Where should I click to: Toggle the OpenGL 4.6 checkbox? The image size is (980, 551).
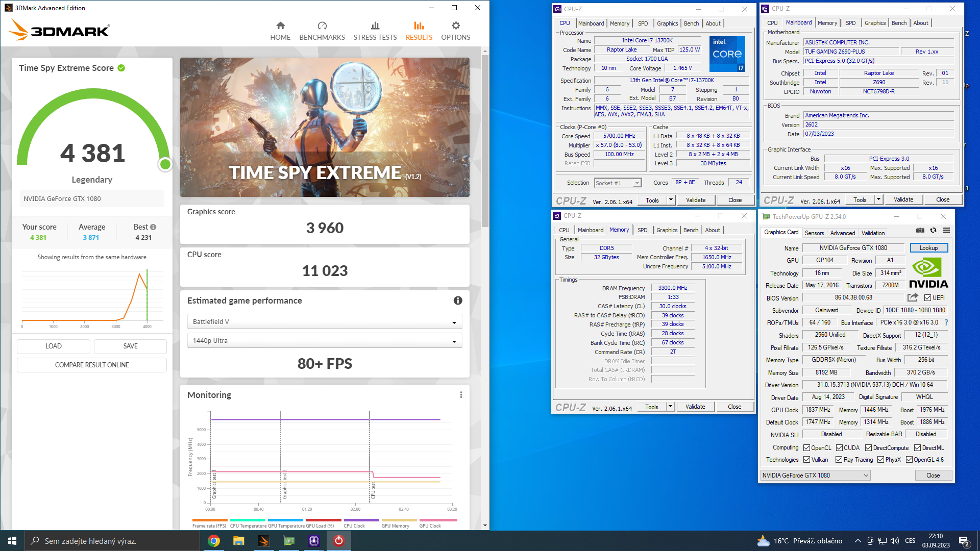(910, 460)
